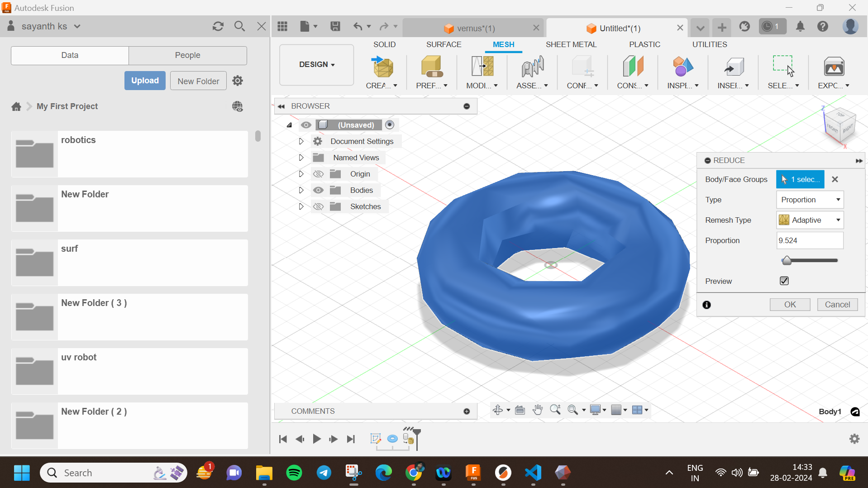Click the Proportion value field

(x=810, y=240)
